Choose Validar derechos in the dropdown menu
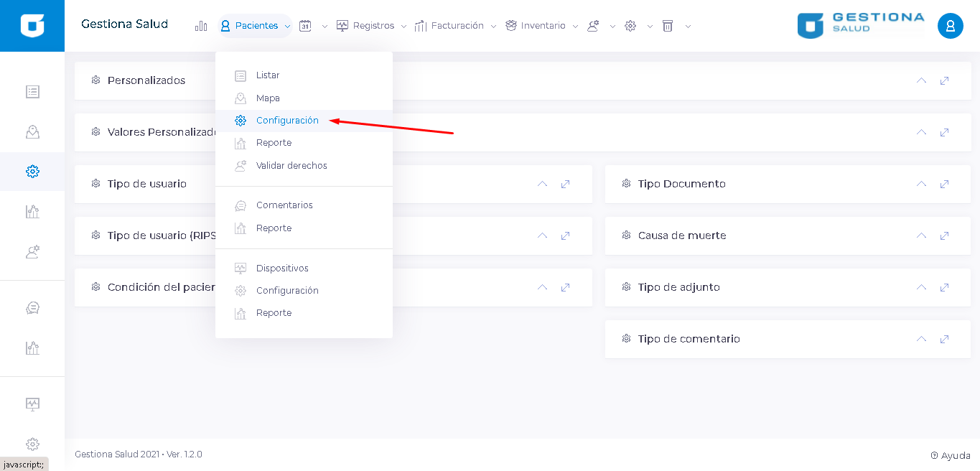 point(291,166)
